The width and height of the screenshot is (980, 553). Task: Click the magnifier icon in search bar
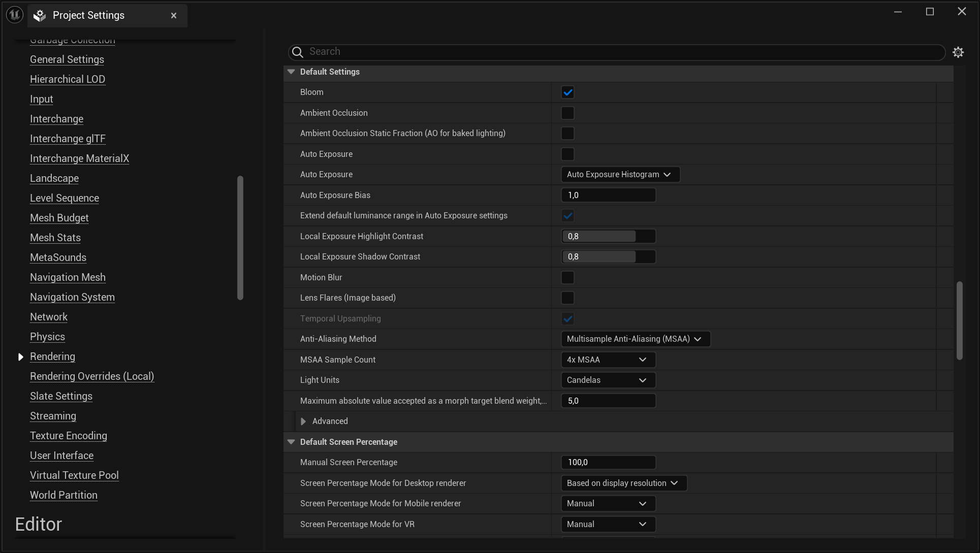(x=297, y=52)
